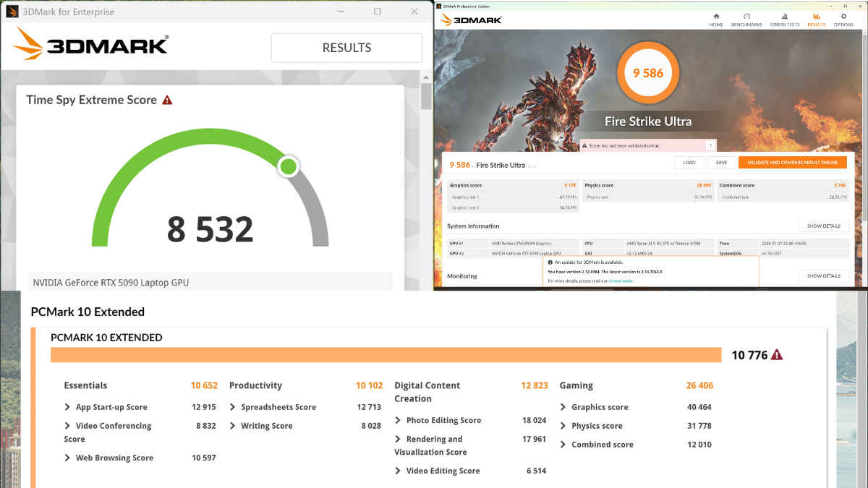
Task: Click the Time Spy Extreme warning triangle
Action: click(167, 100)
